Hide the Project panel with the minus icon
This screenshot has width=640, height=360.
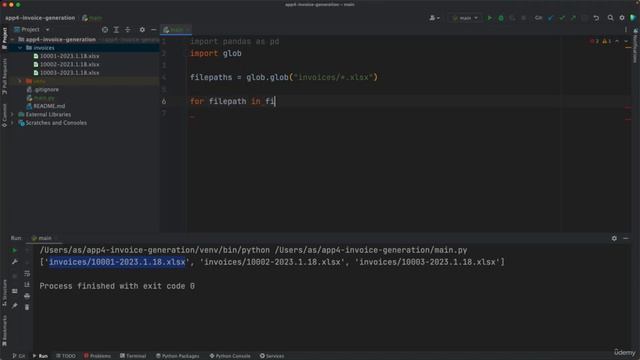153,30
